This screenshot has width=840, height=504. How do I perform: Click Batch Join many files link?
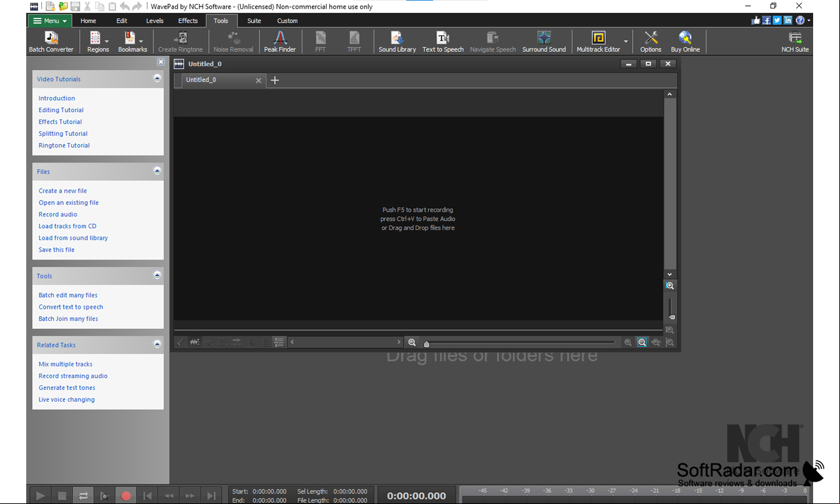(68, 319)
